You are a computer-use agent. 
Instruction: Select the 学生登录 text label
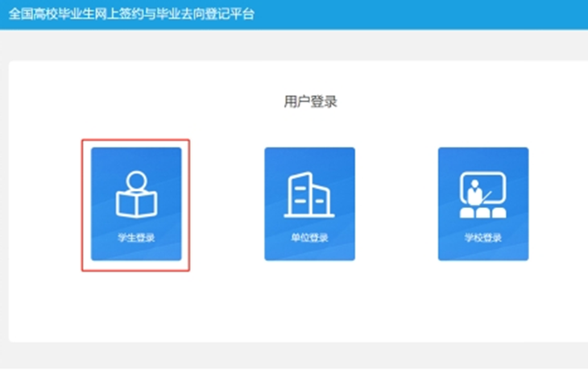(135, 238)
